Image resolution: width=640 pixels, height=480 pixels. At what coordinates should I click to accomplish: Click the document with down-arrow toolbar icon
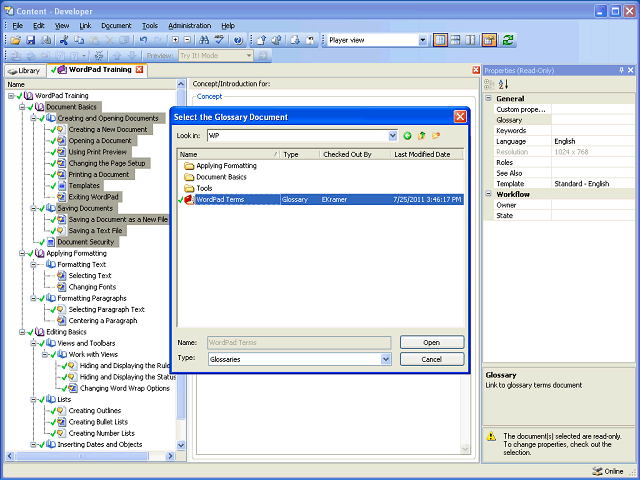click(x=295, y=40)
